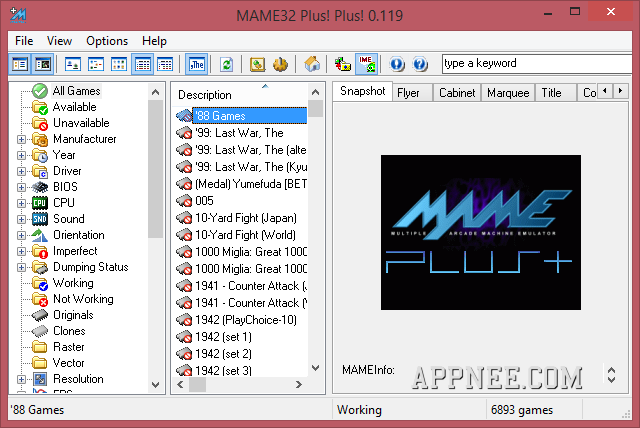Image resolution: width=640 pixels, height=428 pixels.
Task: Toggle the screenshot picture area toolbar button
Action: point(42,64)
